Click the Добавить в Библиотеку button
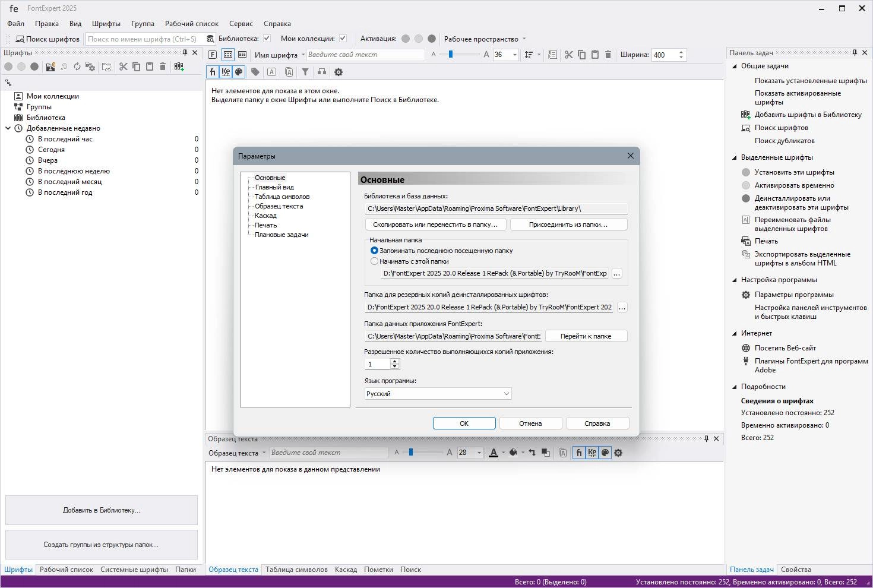The width and height of the screenshot is (873, 588). (x=102, y=510)
